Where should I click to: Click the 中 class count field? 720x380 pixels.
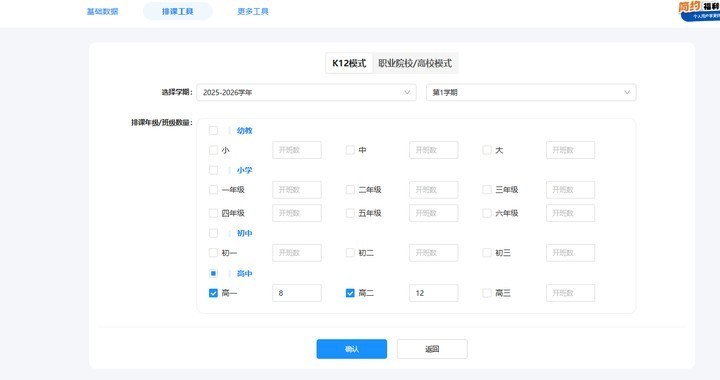(433, 150)
